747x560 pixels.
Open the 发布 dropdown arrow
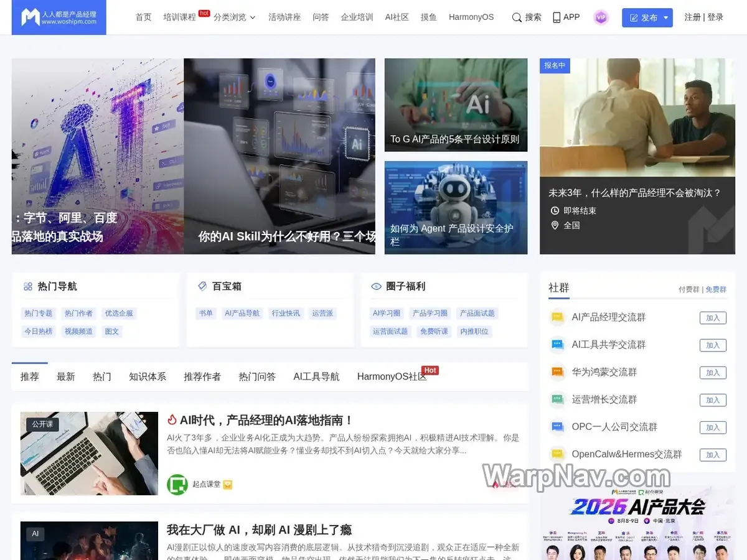666,17
